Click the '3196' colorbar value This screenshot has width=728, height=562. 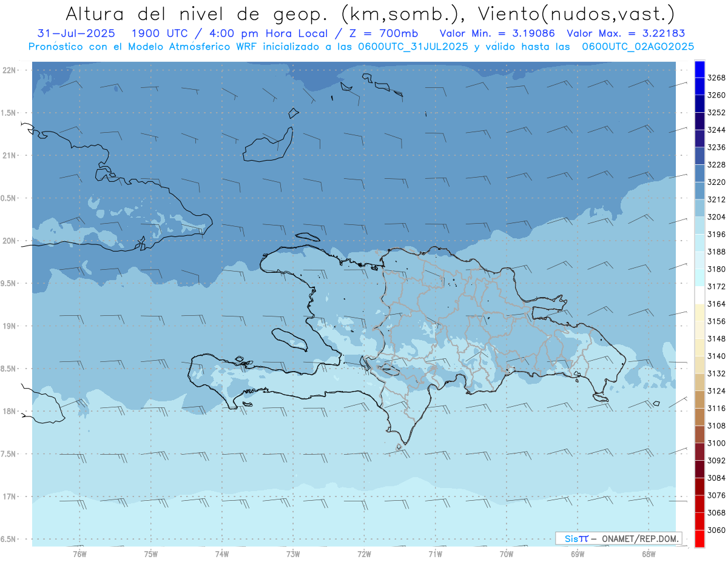[x=716, y=234]
